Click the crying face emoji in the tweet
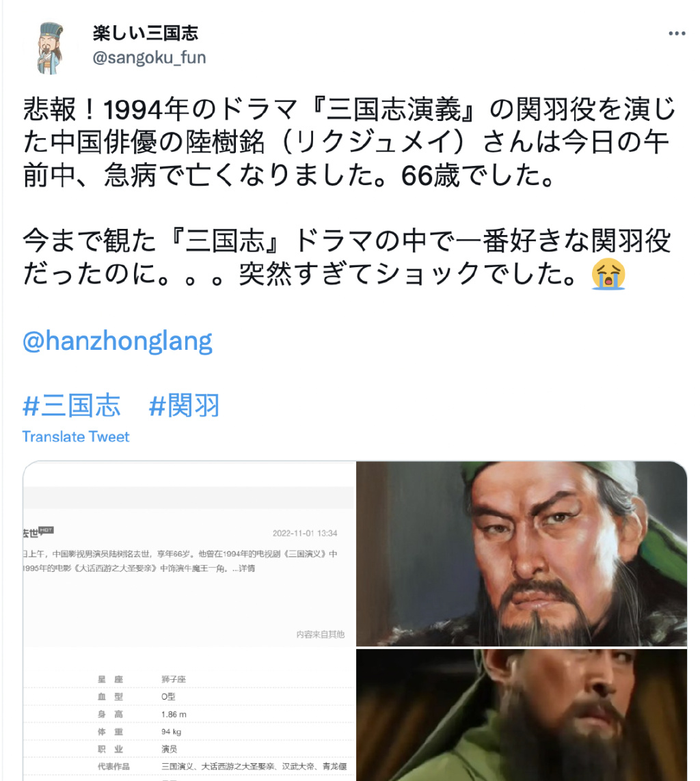Screen dimensions: 700x781 point(608,273)
